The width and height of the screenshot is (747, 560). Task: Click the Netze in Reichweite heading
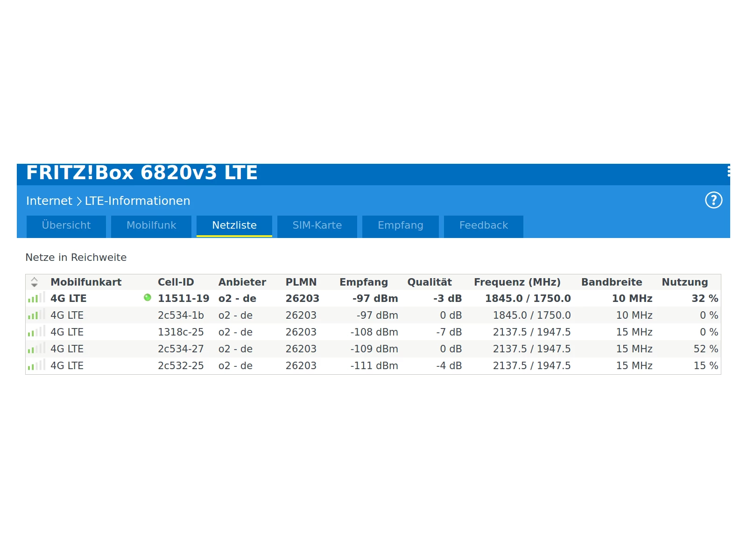click(x=76, y=257)
